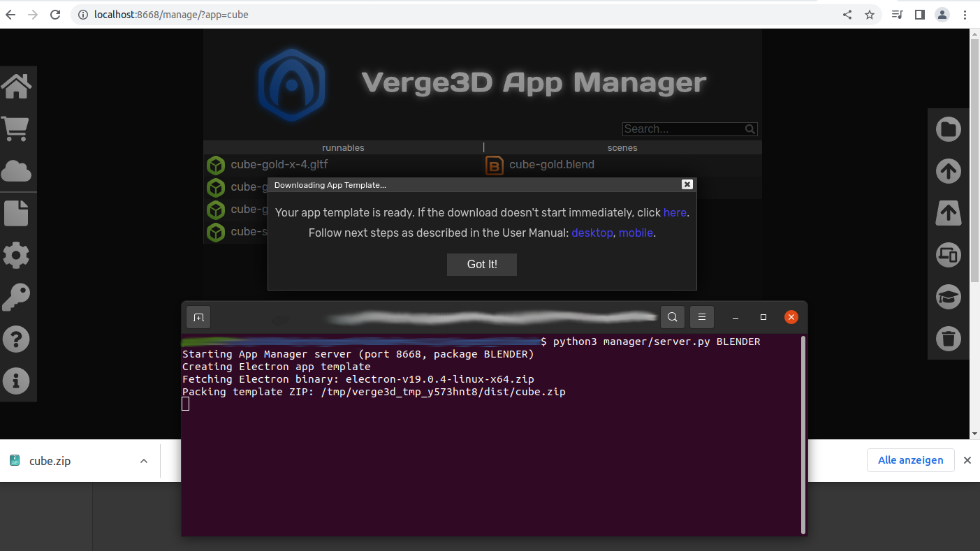Open the settings gear icon in sidebar
Screen dimensions: 980x551
pyautogui.click(x=16, y=255)
